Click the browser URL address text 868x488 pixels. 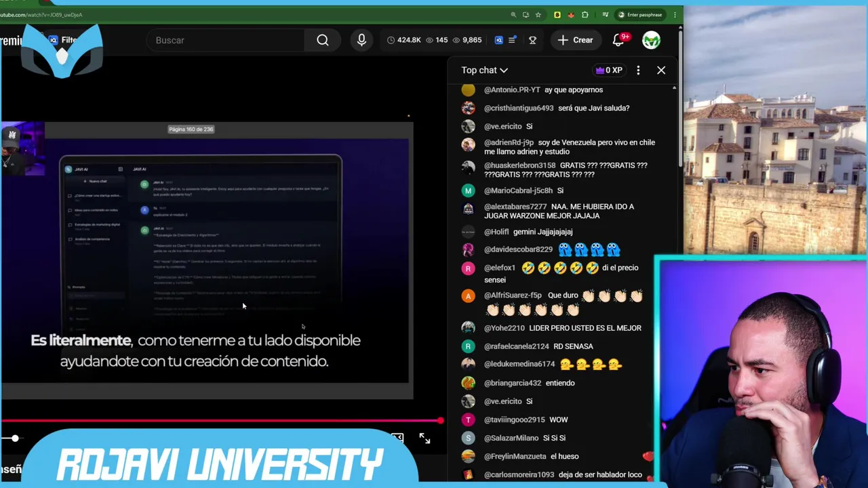[x=41, y=14]
